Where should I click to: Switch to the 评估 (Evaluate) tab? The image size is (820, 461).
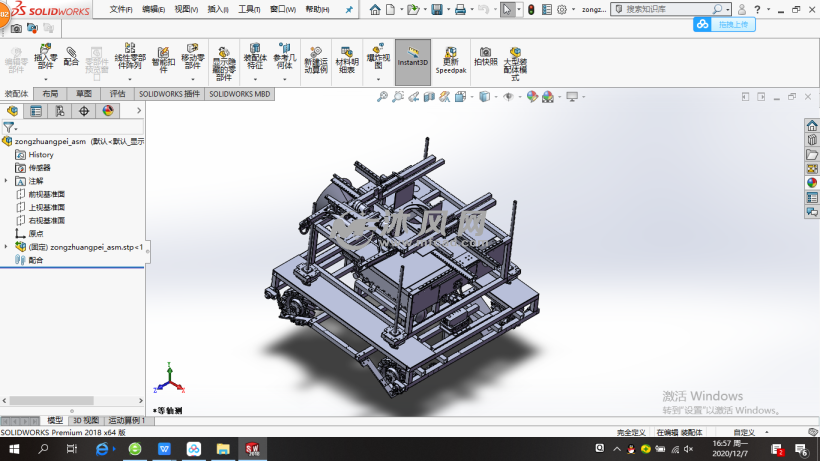click(x=118, y=93)
